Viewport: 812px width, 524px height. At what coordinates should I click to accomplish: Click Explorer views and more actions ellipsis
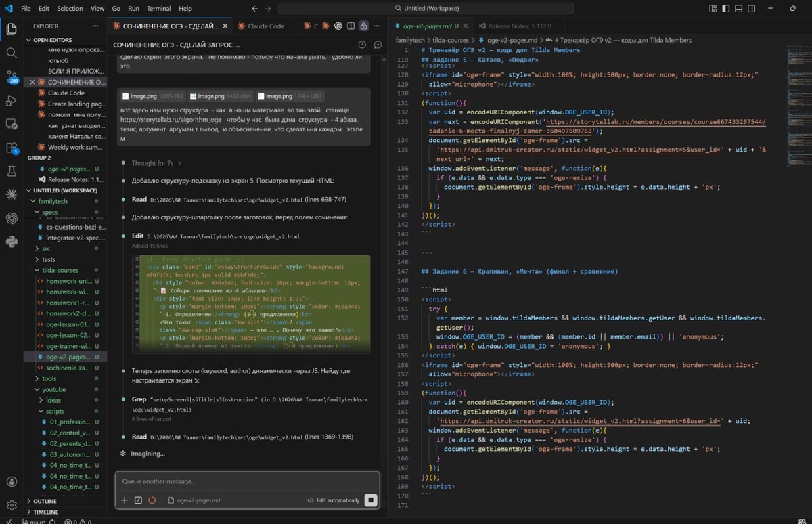coord(94,26)
